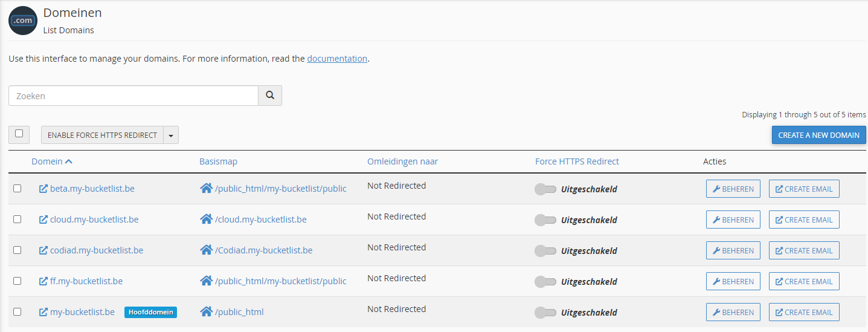Select the checkbox for cloud.my-bucketlist.be
The height and width of the screenshot is (332, 868).
17,219
